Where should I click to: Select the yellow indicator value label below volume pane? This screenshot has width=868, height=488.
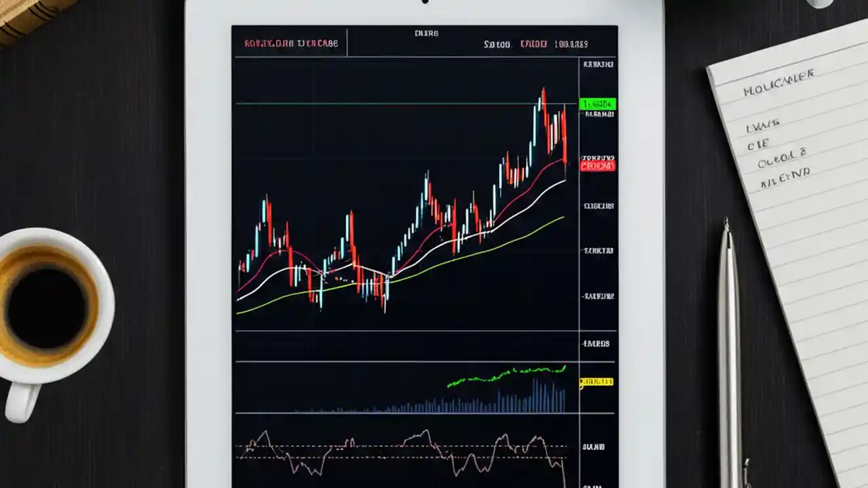(596, 382)
